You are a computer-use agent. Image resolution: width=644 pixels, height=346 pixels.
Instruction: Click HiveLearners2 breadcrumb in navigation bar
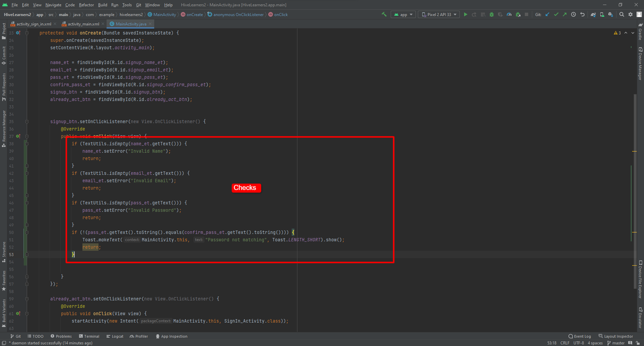coord(18,15)
